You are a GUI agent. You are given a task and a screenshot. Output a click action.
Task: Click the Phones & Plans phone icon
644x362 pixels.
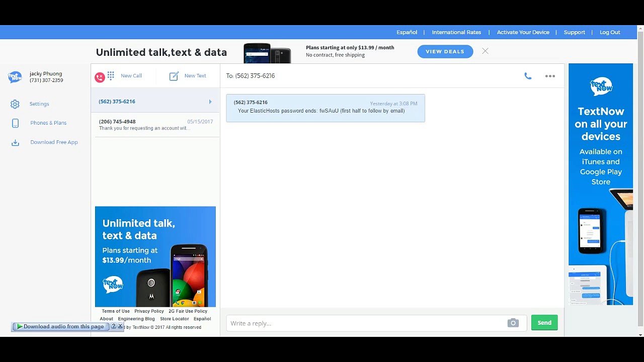(x=15, y=123)
